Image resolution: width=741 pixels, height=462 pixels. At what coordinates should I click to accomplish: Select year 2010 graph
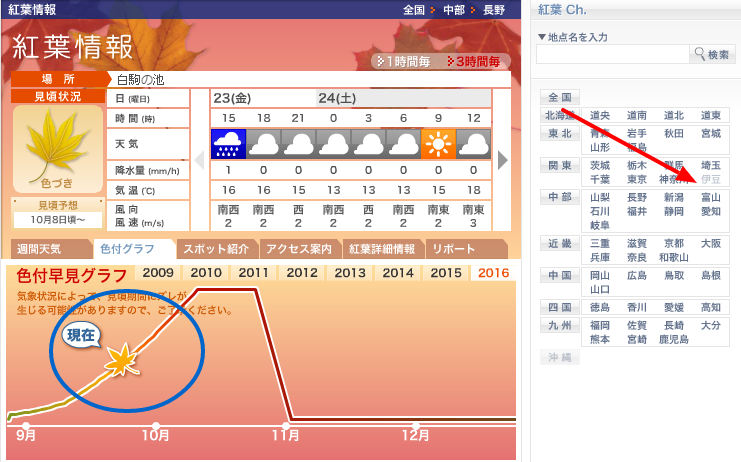206,273
